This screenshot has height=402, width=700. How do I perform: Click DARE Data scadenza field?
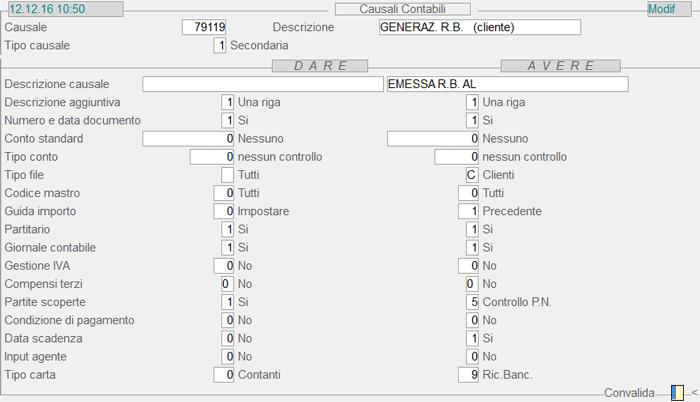(x=227, y=339)
